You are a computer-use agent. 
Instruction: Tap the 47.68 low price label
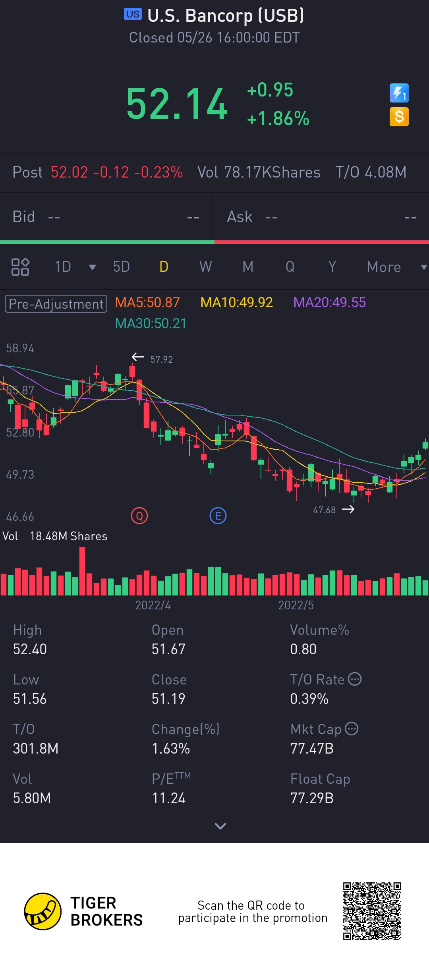click(324, 510)
